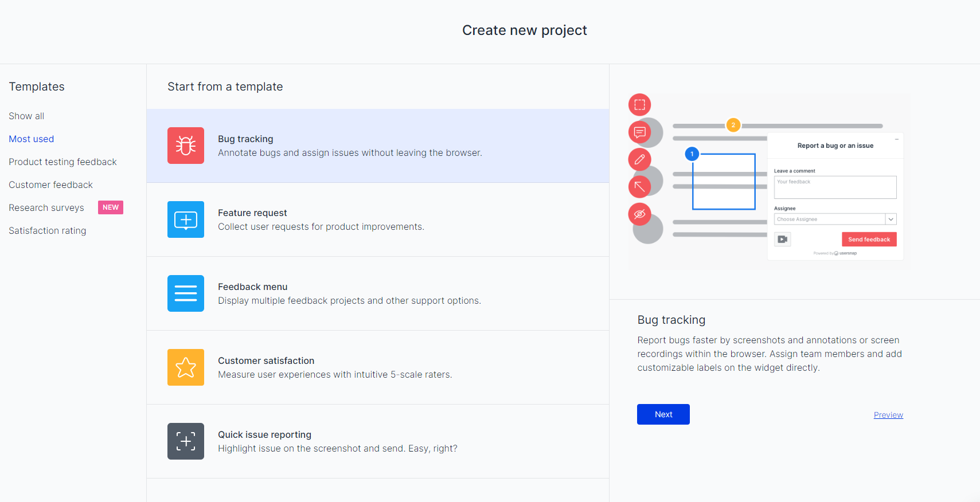980x502 pixels.
Task: Filter by Satisfaction rating templates
Action: (x=48, y=230)
